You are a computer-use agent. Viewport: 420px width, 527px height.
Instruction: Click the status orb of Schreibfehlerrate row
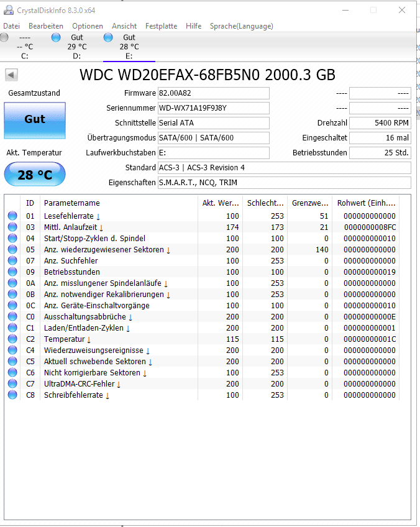(x=12, y=395)
